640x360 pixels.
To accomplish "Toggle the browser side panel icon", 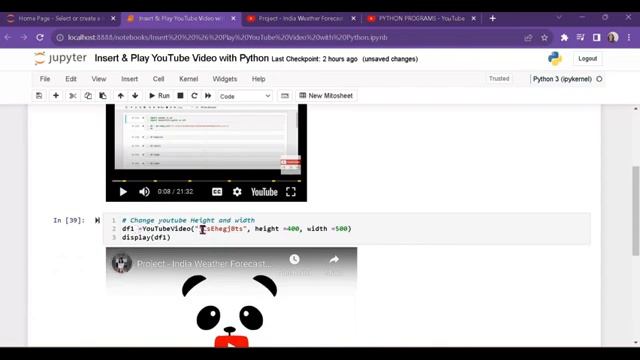I will tap(596, 38).
